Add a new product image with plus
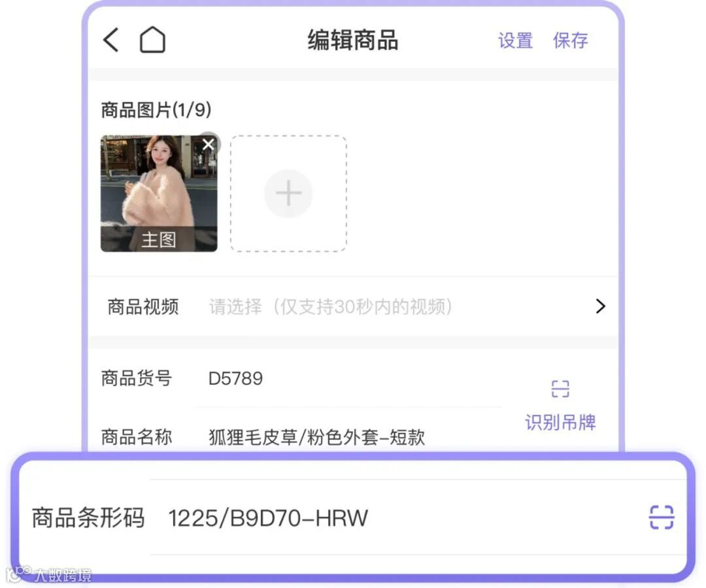The width and height of the screenshot is (706, 588). point(288,193)
